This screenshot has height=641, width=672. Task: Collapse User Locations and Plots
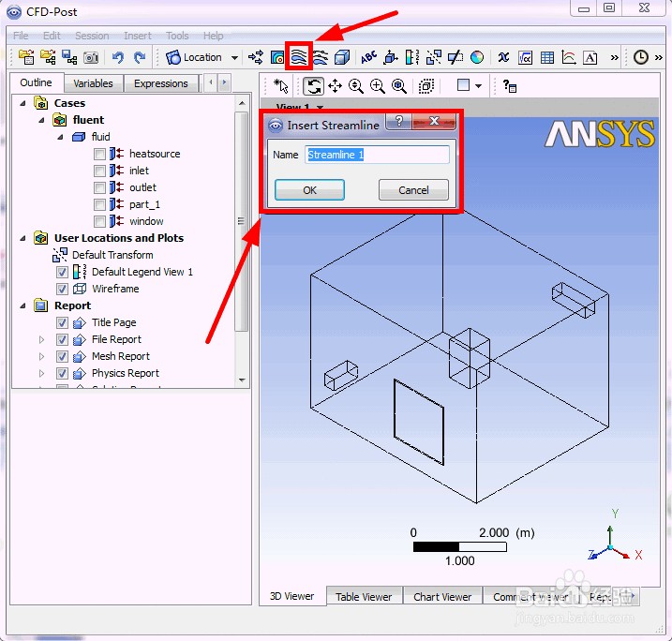pyautogui.click(x=23, y=238)
